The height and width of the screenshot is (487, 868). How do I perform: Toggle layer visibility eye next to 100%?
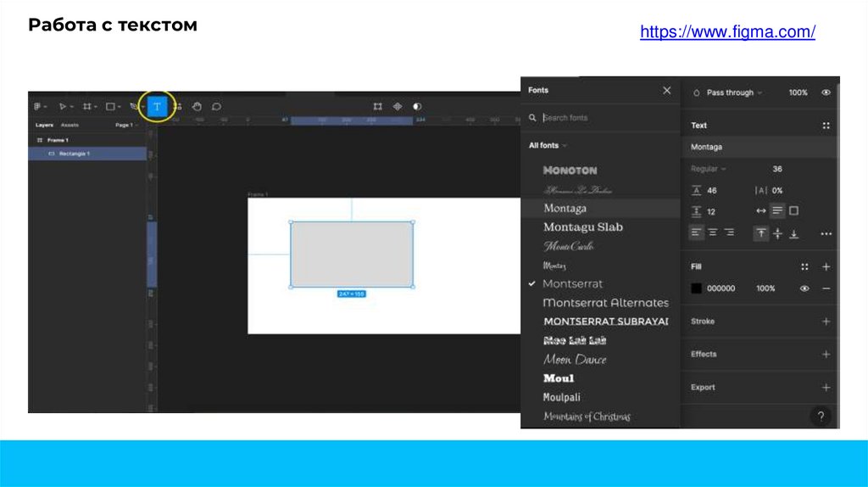coord(826,92)
